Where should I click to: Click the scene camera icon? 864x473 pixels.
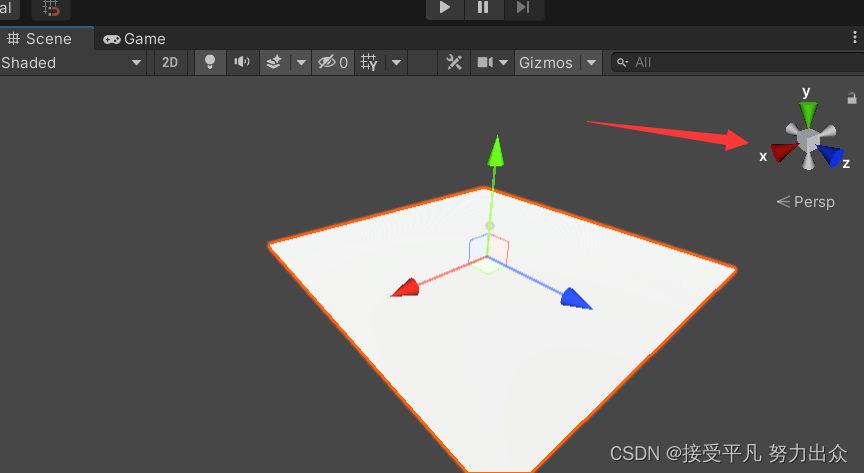[485, 62]
